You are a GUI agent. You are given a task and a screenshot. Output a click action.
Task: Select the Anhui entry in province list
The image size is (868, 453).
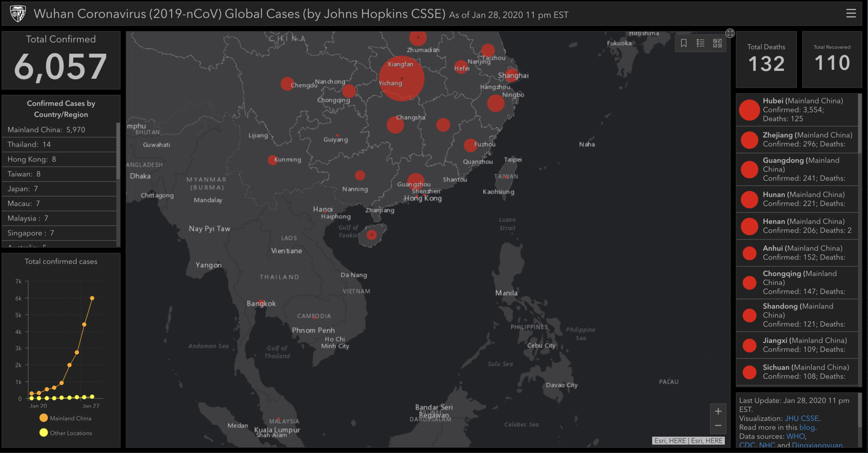[797, 253]
